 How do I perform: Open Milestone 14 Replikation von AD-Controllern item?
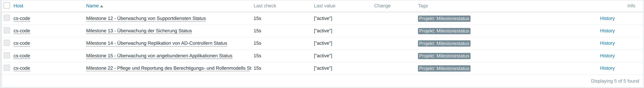[156, 43]
